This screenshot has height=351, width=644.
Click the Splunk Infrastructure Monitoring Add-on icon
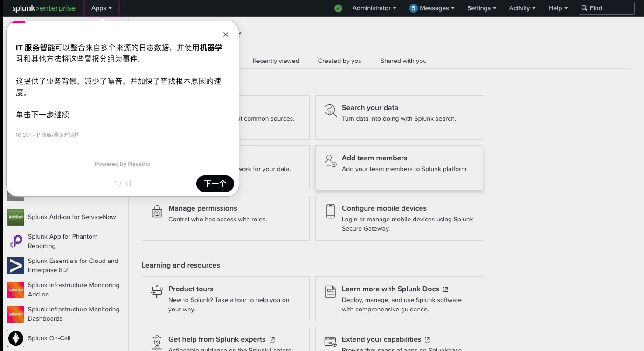(x=16, y=290)
